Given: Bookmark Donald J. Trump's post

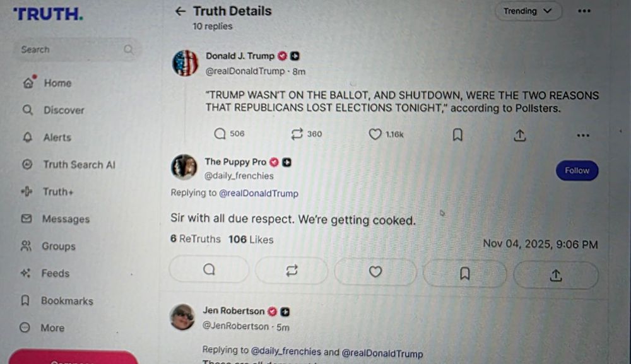Looking at the screenshot, I should pyautogui.click(x=458, y=134).
